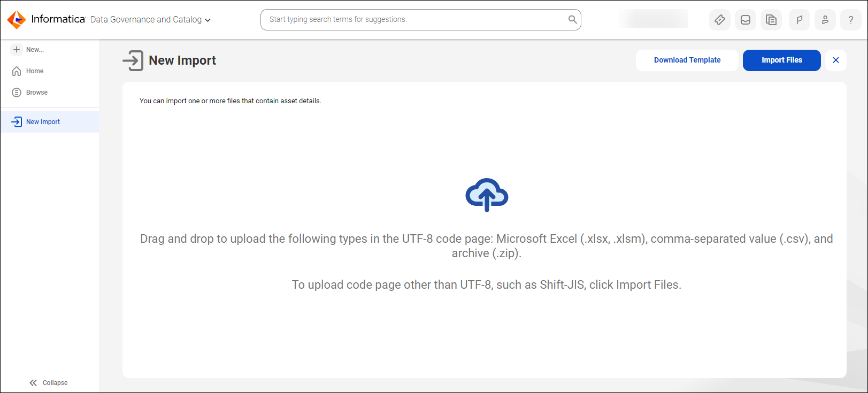
Task: Collapse the sidebar via Collapse label
Action: 55,383
